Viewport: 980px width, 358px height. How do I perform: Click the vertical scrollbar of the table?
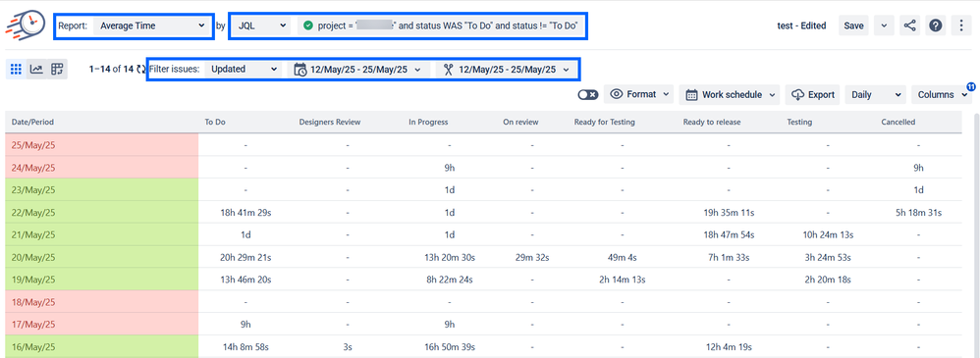tap(976, 234)
